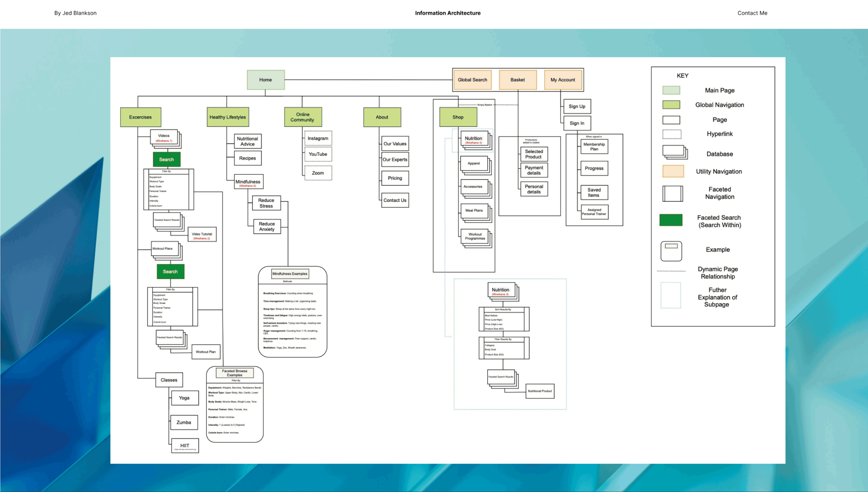Click the Example rounded-box key icon
Screen dimensions: 868x492
coord(671,251)
